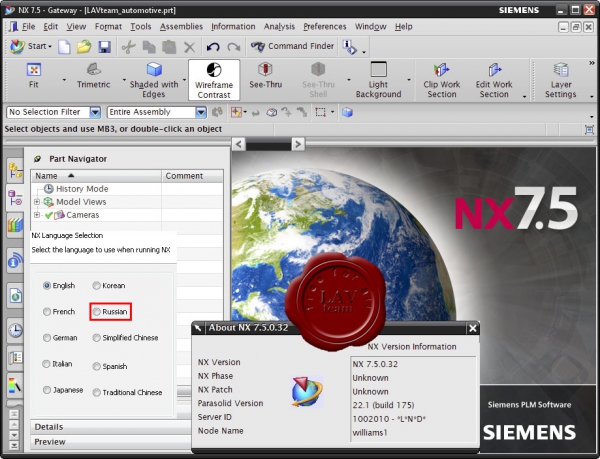This screenshot has height=459, width=600.
Task: Click the Cut scissors icon
Action: [129, 47]
